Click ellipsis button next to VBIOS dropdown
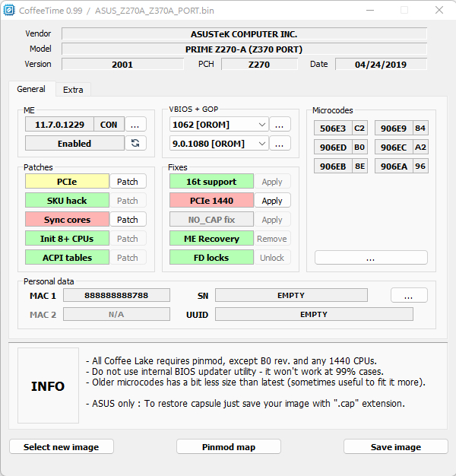 [280, 125]
